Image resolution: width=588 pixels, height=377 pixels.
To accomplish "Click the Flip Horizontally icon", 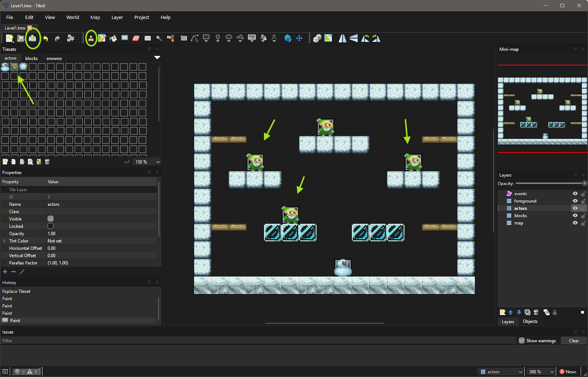I will point(343,38).
